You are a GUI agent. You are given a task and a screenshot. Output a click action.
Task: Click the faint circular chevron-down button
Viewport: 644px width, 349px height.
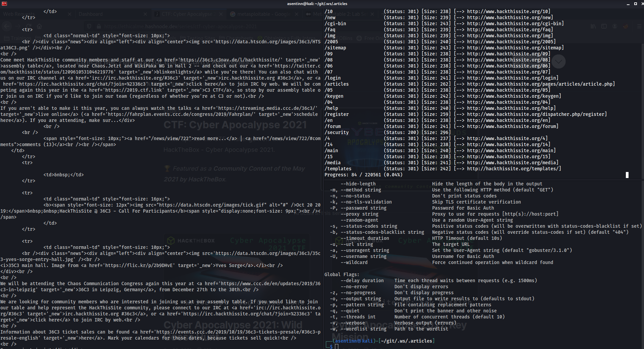point(559,61)
